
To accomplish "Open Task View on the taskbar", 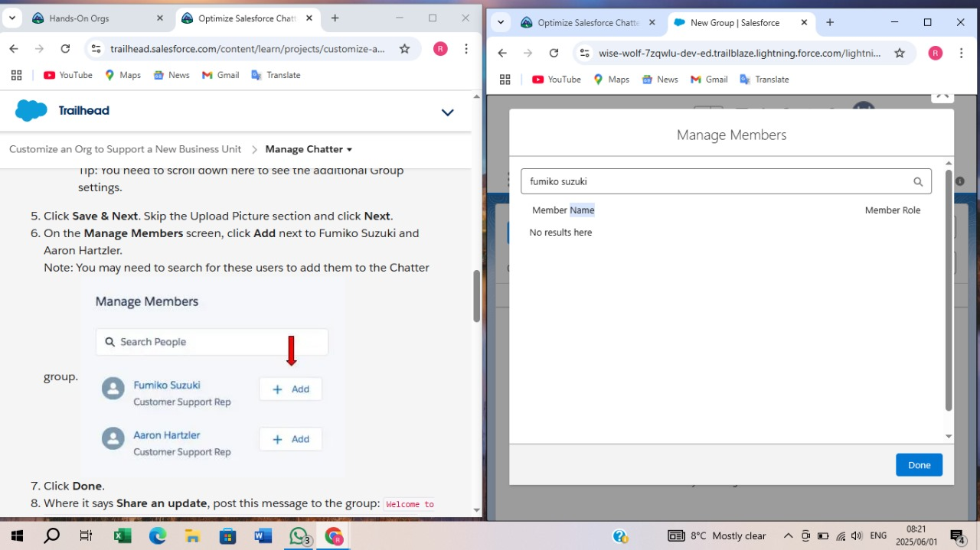I will click(x=86, y=535).
